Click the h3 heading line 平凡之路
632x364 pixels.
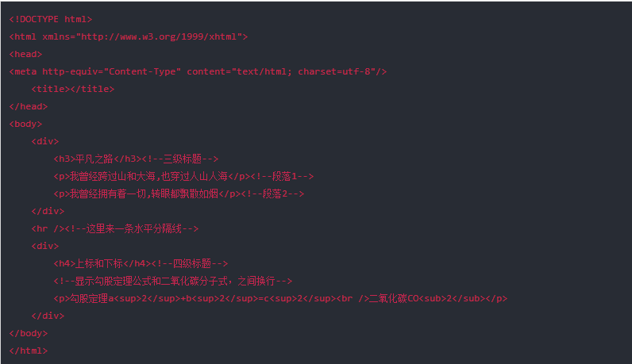click(x=137, y=159)
